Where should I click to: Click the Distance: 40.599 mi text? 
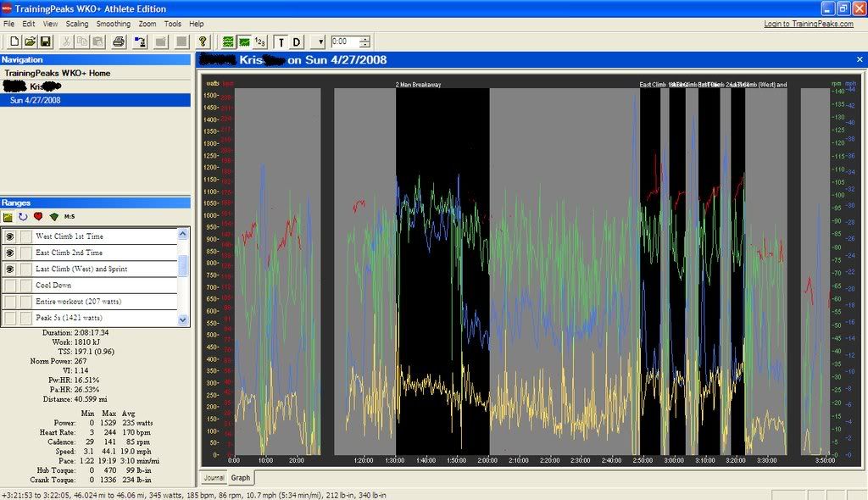75,398
